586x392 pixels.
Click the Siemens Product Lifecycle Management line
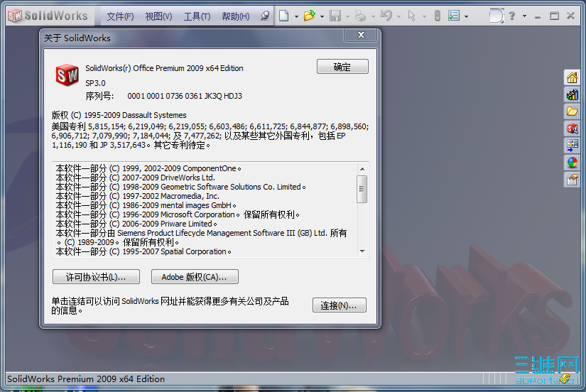tap(201, 238)
